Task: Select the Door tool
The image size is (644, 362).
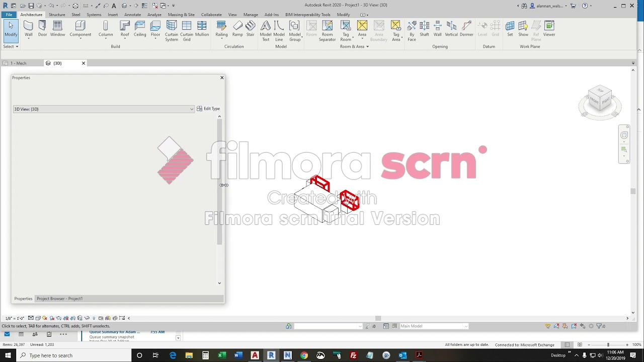Action: pos(42,29)
